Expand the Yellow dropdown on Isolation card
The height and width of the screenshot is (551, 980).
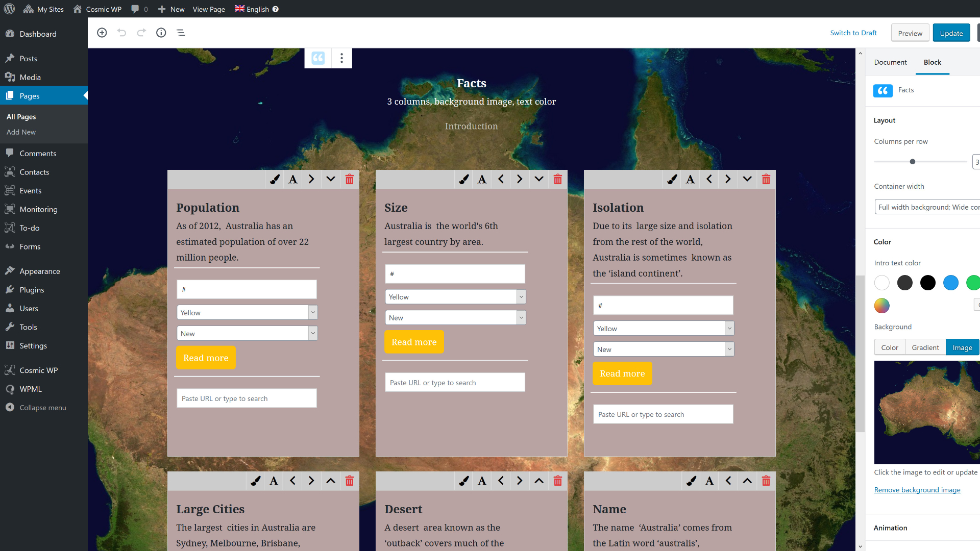[x=729, y=329]
